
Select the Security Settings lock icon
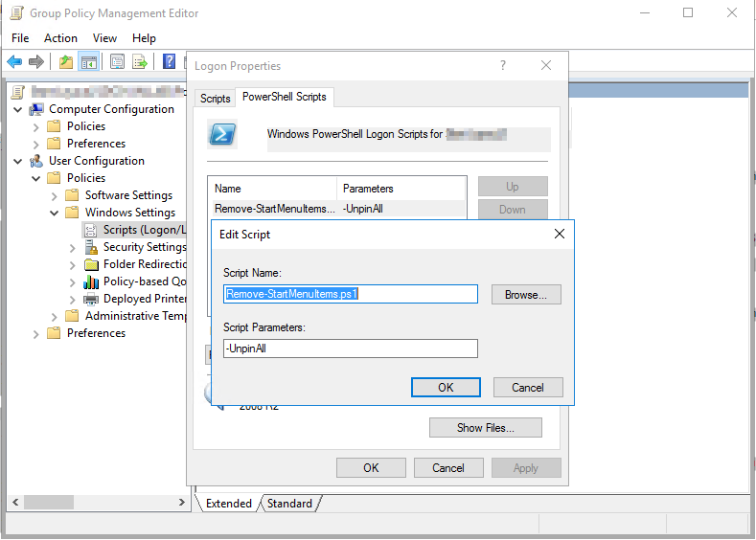[x=92, y=247]
